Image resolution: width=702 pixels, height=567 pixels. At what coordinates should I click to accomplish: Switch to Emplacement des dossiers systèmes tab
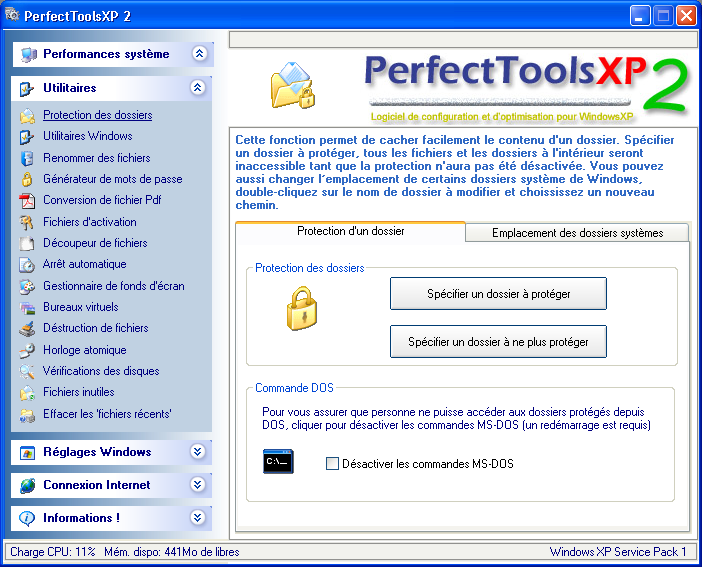point(577,233)
